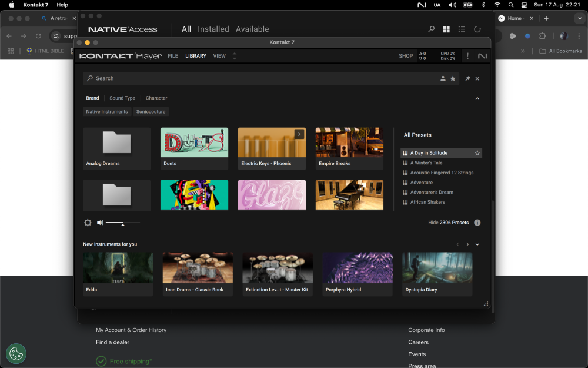Open Extinction Level Master Kit card
This screenshot has width=588, height=368.
(x=278, y=274)
